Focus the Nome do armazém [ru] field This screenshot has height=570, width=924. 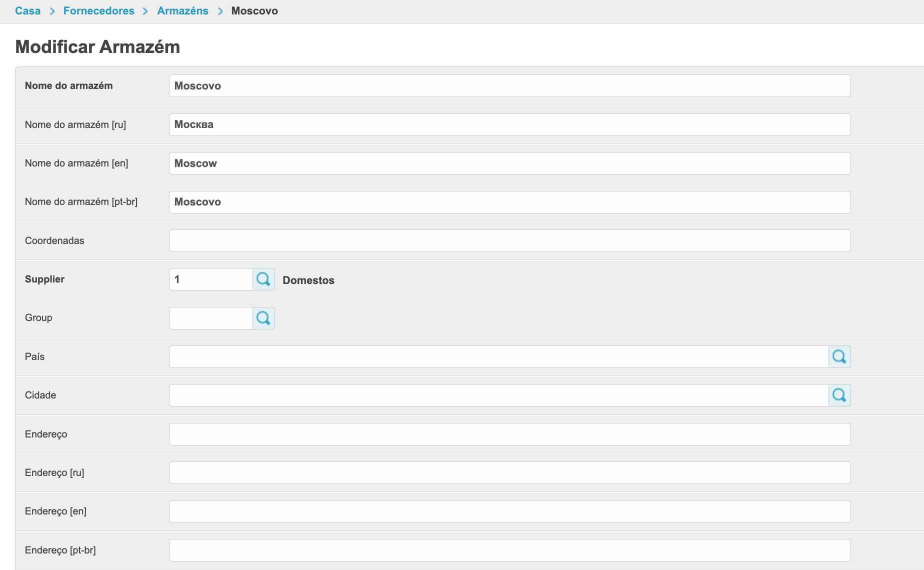509,124
